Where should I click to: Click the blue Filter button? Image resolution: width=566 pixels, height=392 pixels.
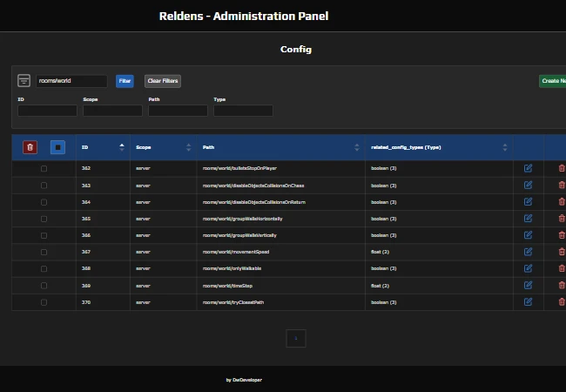click(x=125, y=81)
